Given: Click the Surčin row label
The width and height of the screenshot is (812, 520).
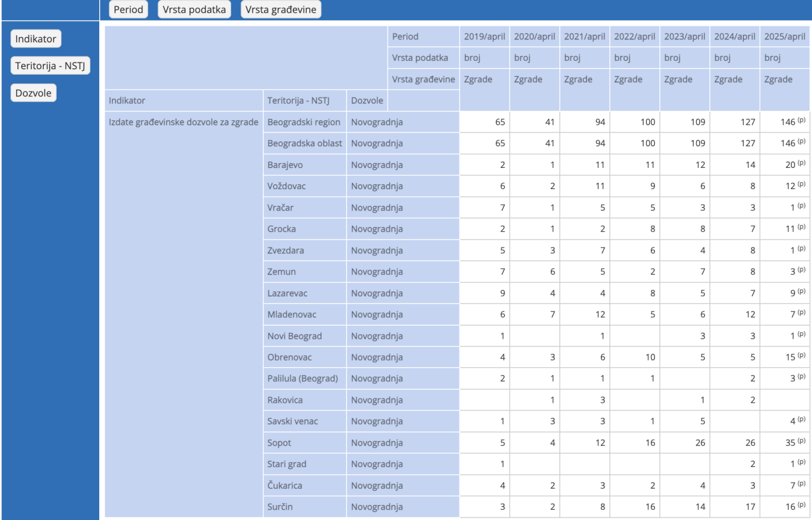Looking at the screenshot, I should click(280, 507).
